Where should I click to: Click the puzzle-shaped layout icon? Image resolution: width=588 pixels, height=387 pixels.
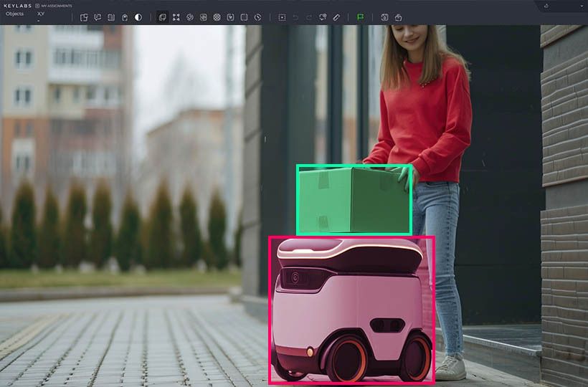pos(84,17)
